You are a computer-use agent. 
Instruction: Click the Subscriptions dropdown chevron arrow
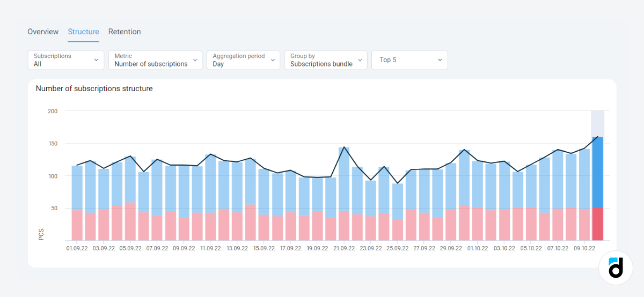(96, 60)
